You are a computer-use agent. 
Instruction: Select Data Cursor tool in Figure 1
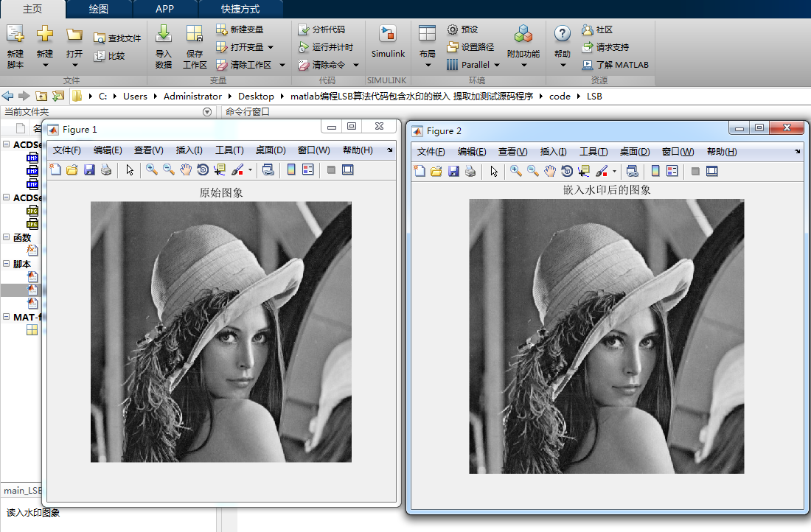pyautogui.click(x=220, y=169)
